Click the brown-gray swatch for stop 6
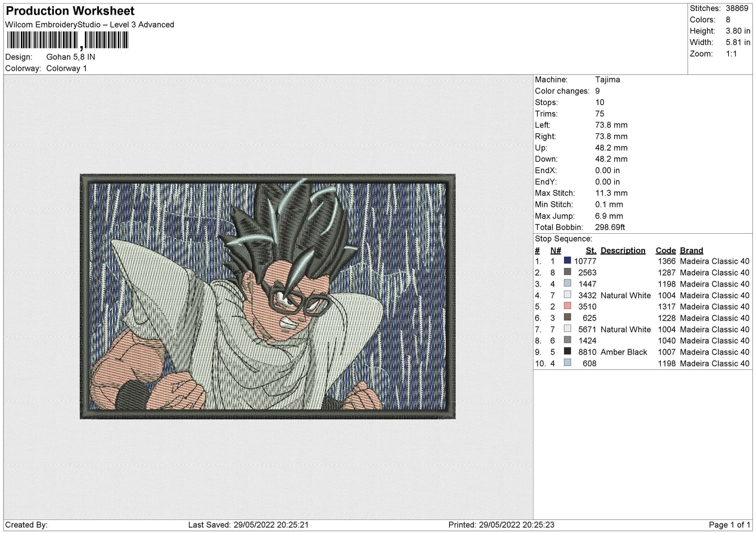The width and height of the screenshot is (756, 534). (567, 317)
